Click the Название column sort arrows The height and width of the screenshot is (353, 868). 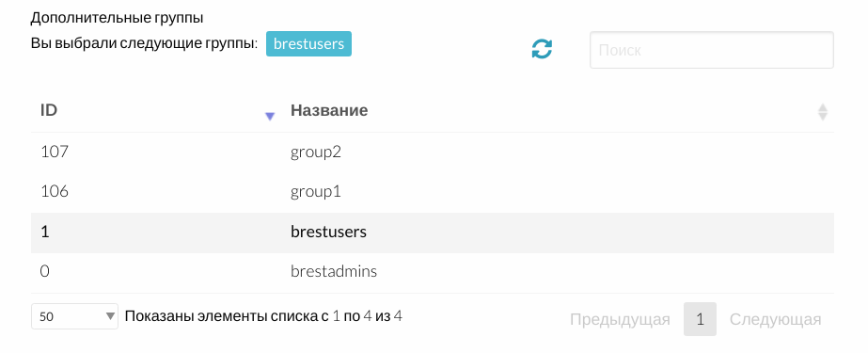[823, 112]
